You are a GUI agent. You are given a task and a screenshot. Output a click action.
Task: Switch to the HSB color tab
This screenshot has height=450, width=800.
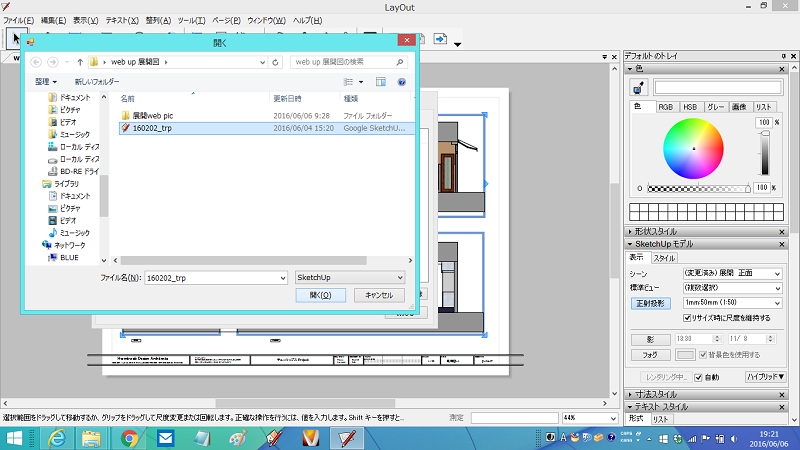(690, 106)
